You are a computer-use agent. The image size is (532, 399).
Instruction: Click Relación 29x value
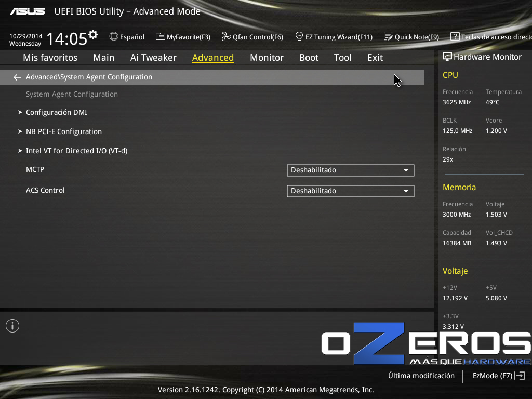click(x=448, y=159)
